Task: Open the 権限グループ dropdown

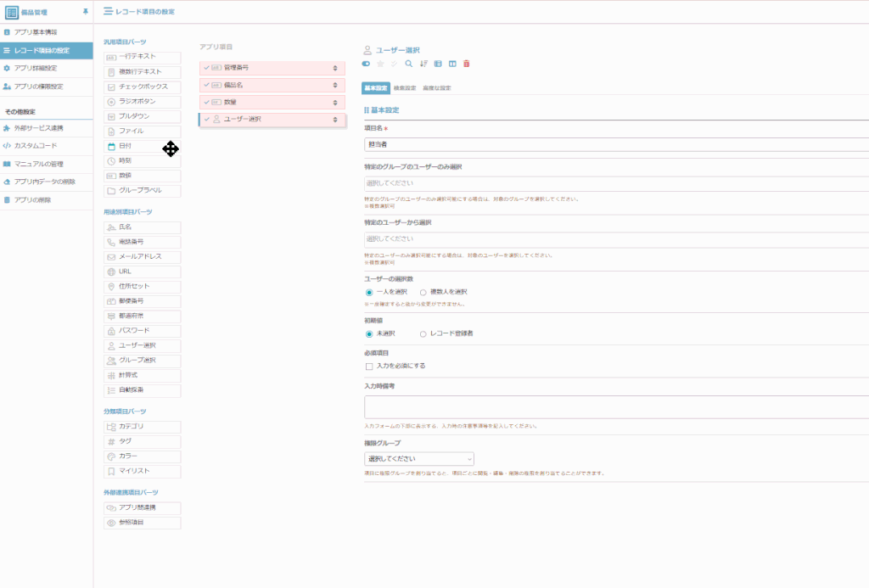Action: 418,459
